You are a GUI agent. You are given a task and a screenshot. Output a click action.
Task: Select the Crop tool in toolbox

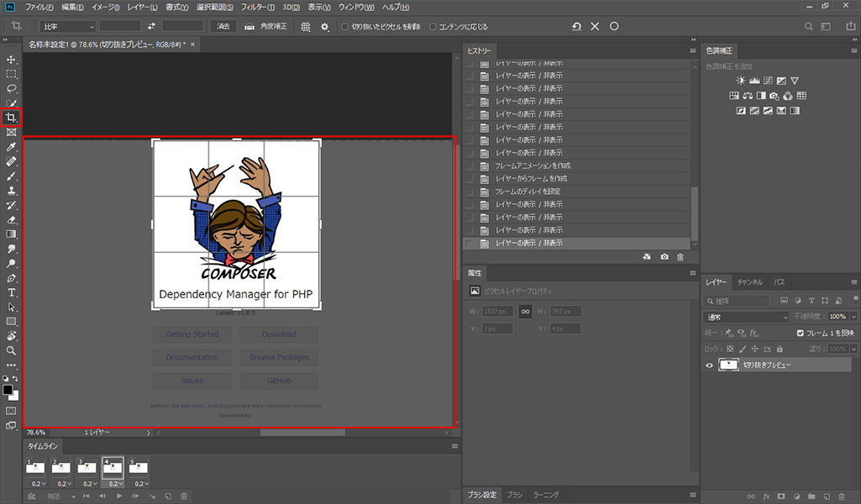[x=11, y=118]
